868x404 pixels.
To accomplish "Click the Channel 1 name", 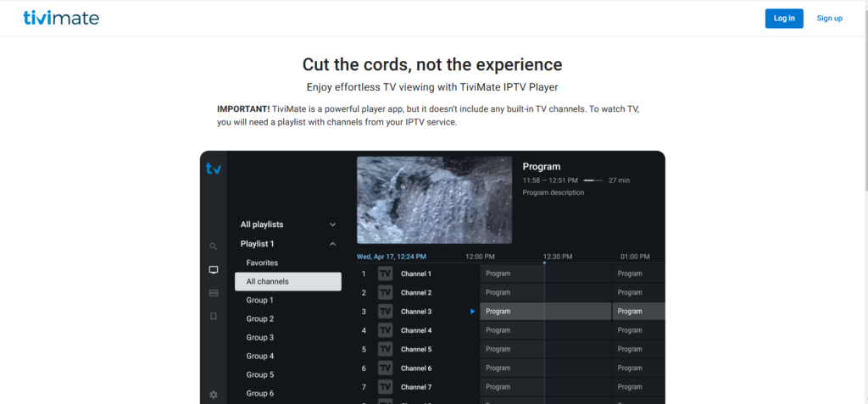I will [415, 274].
